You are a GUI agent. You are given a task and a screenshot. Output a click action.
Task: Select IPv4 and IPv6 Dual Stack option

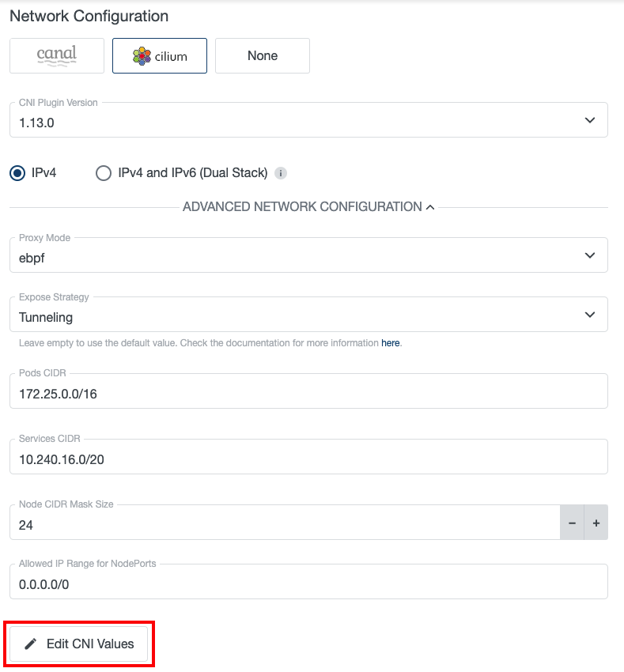[104, 173]
